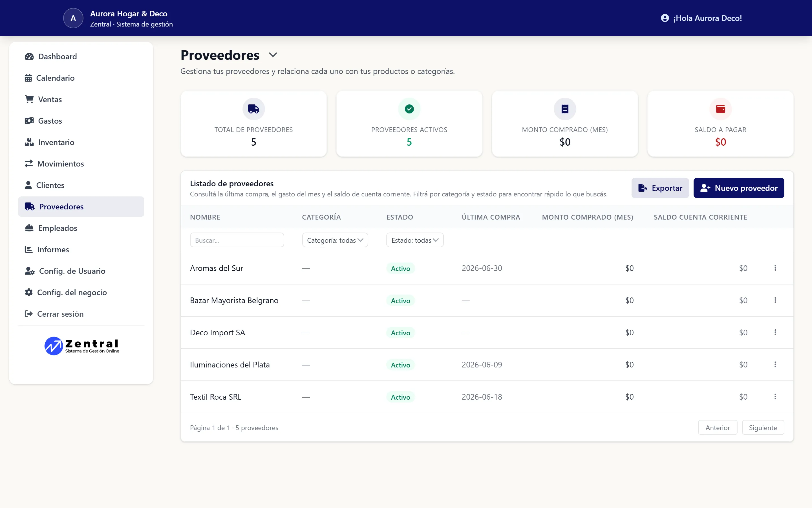Click the Gastos money bill icon
Viewport: 812px width, 508px height.
pyautogui.click(x=29, y=121)
